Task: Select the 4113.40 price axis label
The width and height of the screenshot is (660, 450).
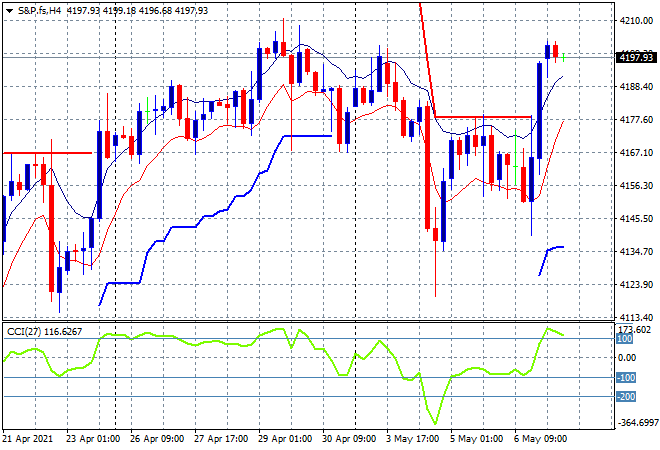Action: click(636, 317)
